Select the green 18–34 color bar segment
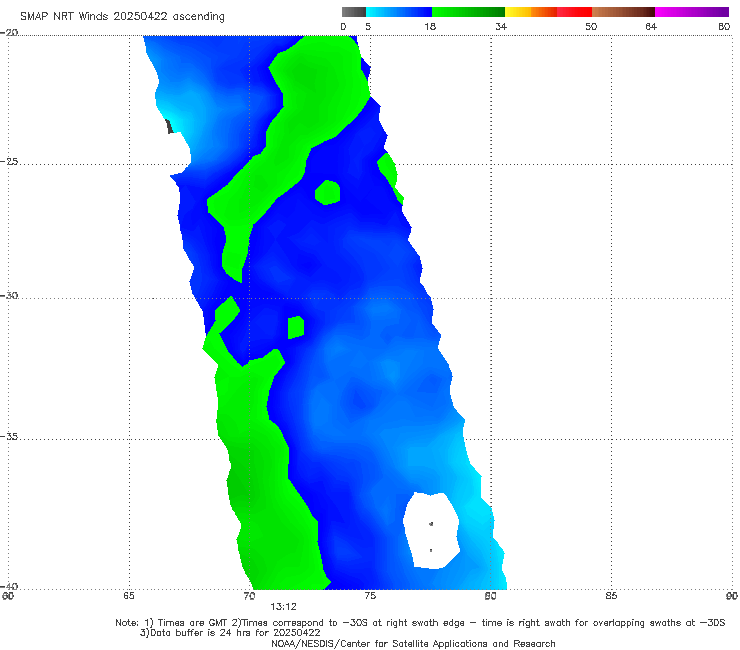The image size is (740, 650). (468, 12)
